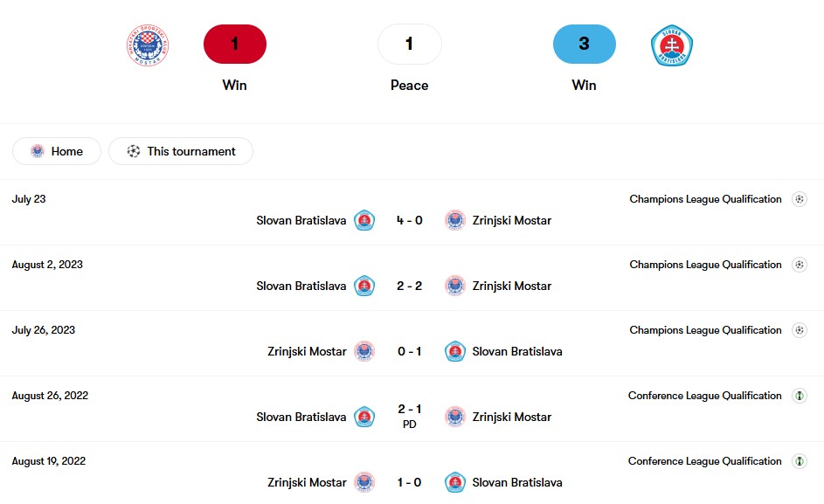
Task: Click Slovan Bratislava name in 0 - 1 match
Action: [517, 352]
